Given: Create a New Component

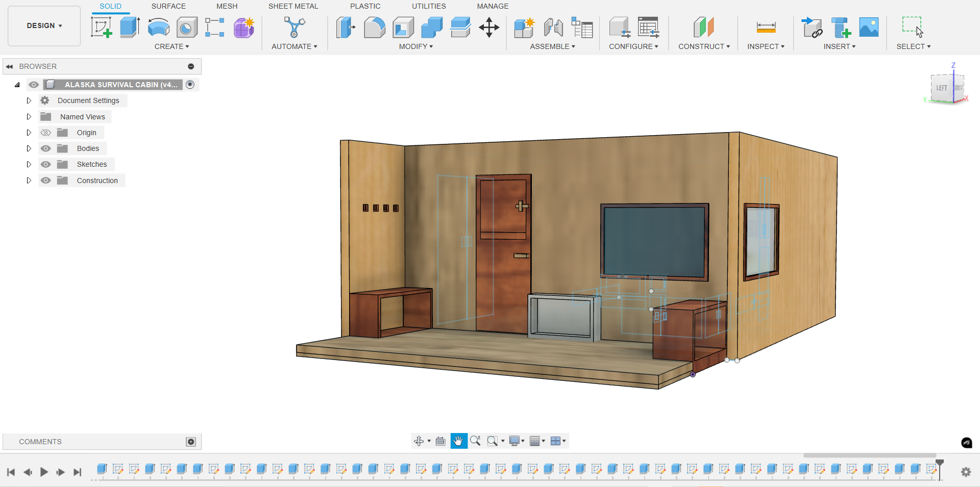Looking at the screenshot, I should point(524,27).
